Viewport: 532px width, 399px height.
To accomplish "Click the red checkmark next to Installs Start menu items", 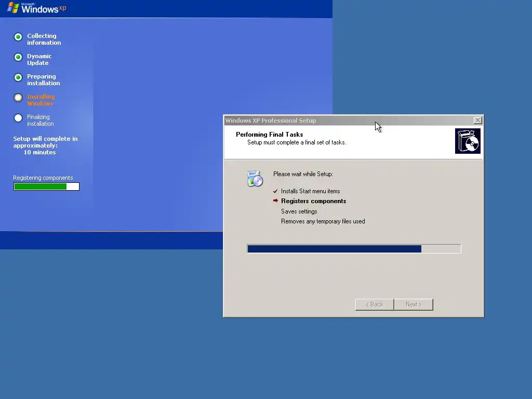I will click(x=275, y=191).
